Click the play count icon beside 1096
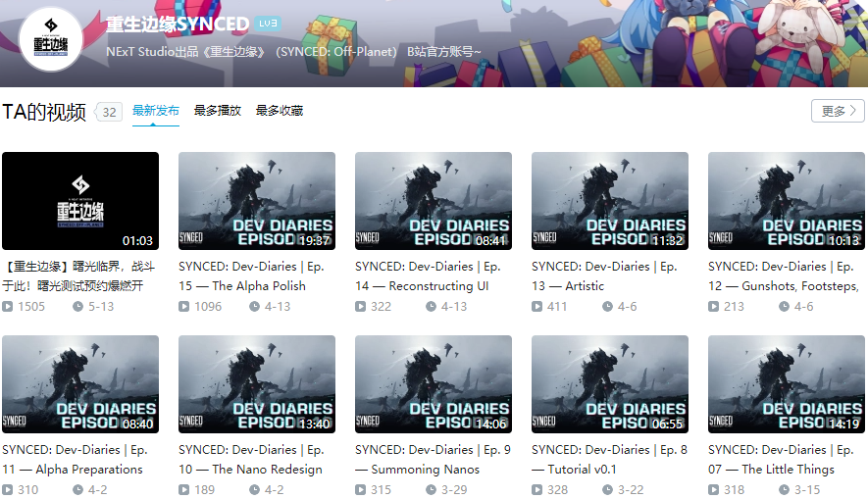This screenshot has height=499, width=868. point(183,307)
